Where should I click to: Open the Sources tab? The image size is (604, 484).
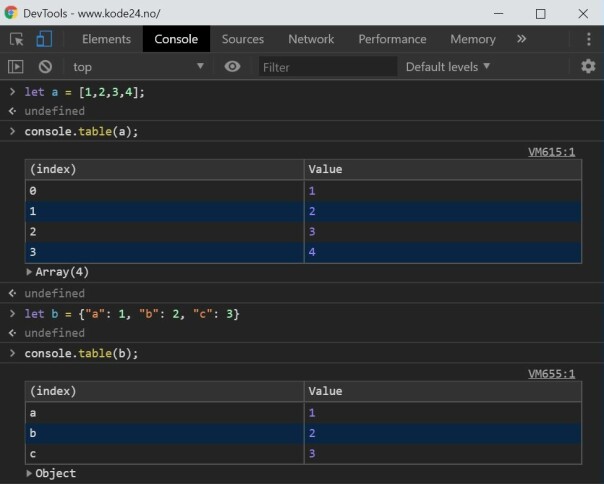tap(243, 39)
